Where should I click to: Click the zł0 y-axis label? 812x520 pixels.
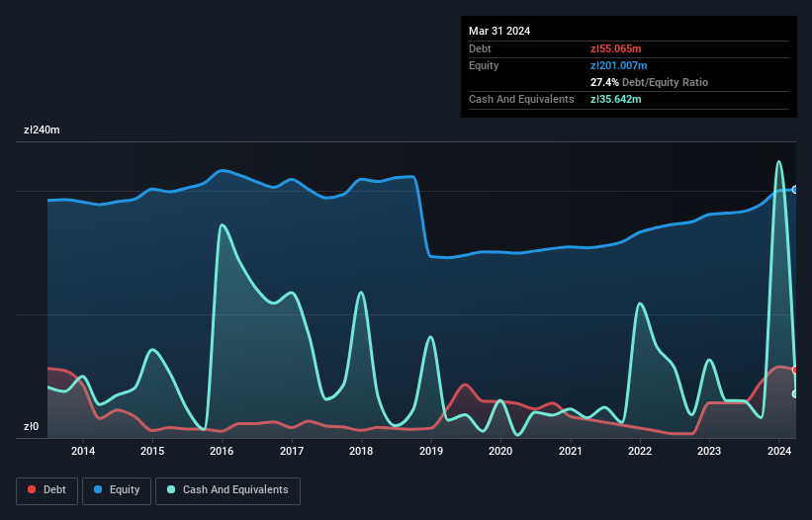point(31,426)
